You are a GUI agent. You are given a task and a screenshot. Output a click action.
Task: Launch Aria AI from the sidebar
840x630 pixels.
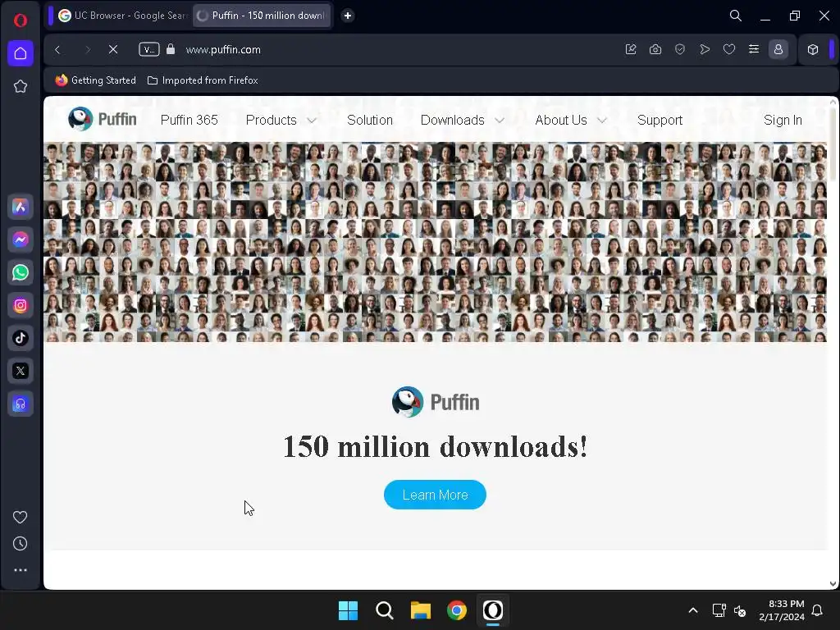[21, 207]
